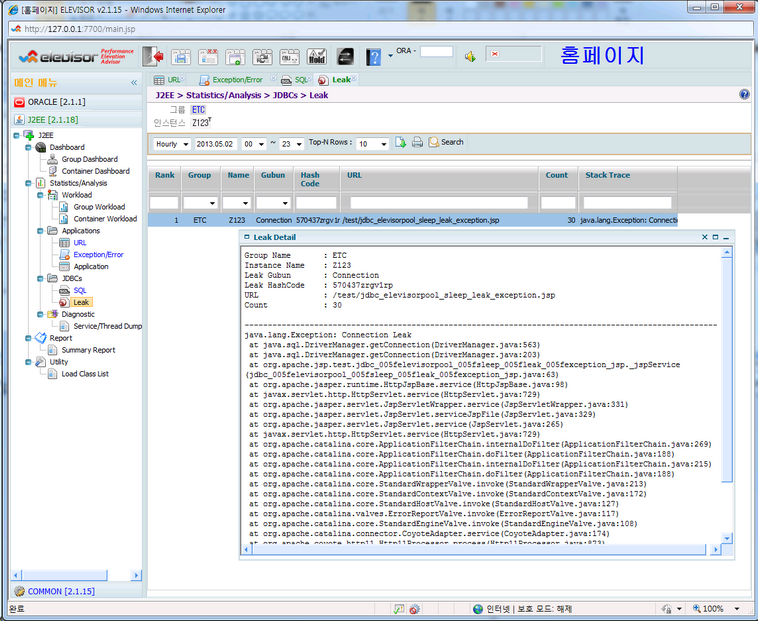Click the status bar gear blocked icon
Image resolution: width=758 pixels, height=621 pixels.
coord(415,609)
